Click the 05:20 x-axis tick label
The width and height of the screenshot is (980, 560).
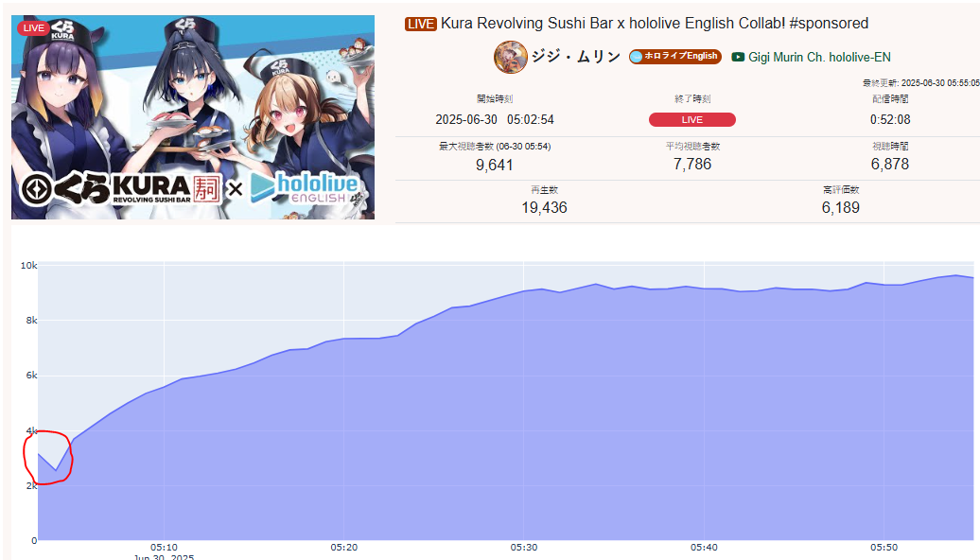tap(343, 548)
